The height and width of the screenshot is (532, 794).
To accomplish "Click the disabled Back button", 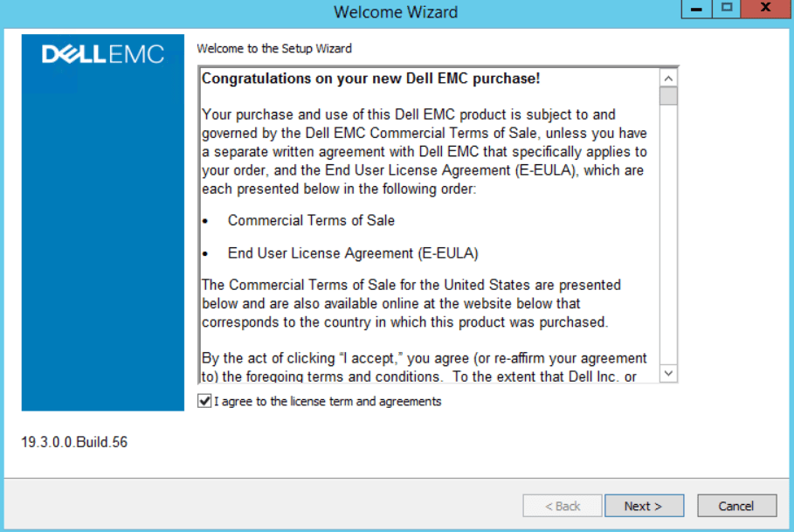I will pos(563,506).
